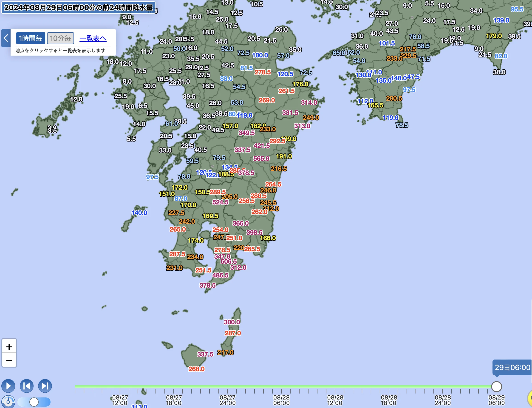This screenshot has width=532, height=408.
Task: Click the 191.0 rainfall station value
Action: coord(284,156)
